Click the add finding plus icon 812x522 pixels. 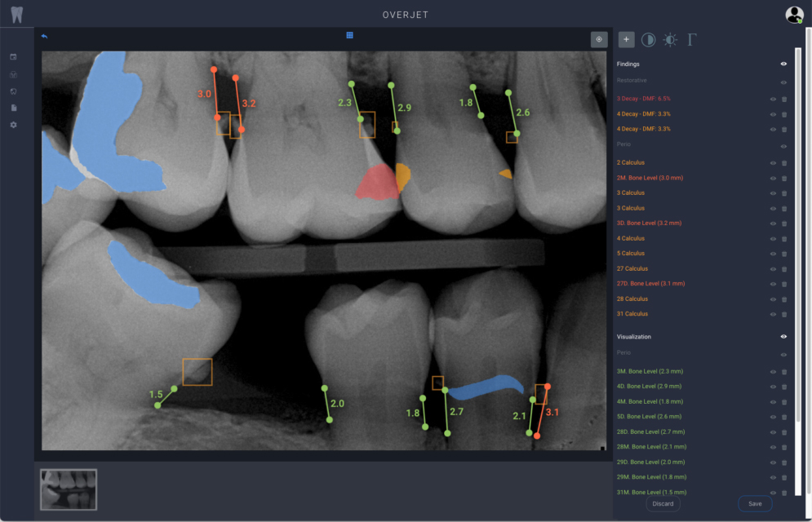pos(625,38)
